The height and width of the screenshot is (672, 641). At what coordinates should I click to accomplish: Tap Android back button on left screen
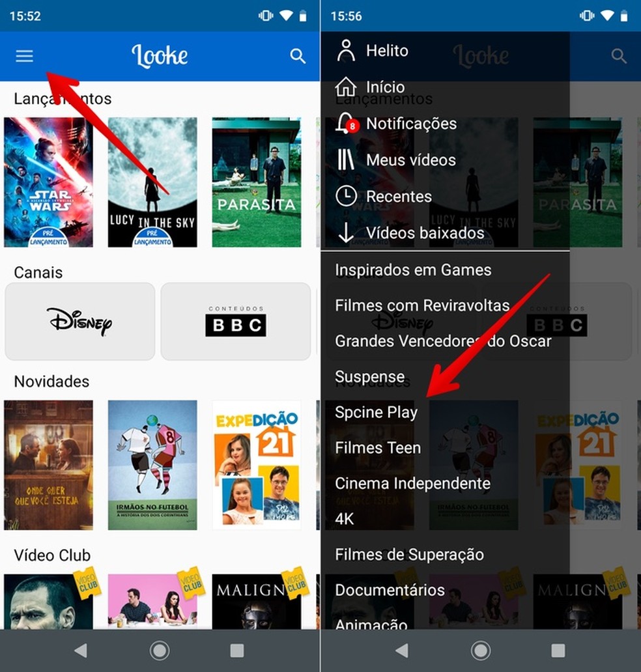(81, 651)
